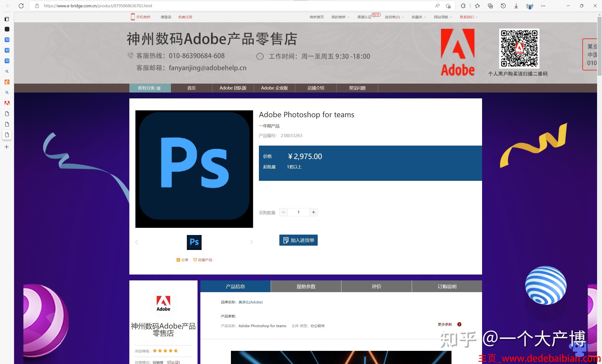Click the 神州数码Adobe产品零售店 sidebar store name
The image size is (602, 364).
click(x=163, y=330)
